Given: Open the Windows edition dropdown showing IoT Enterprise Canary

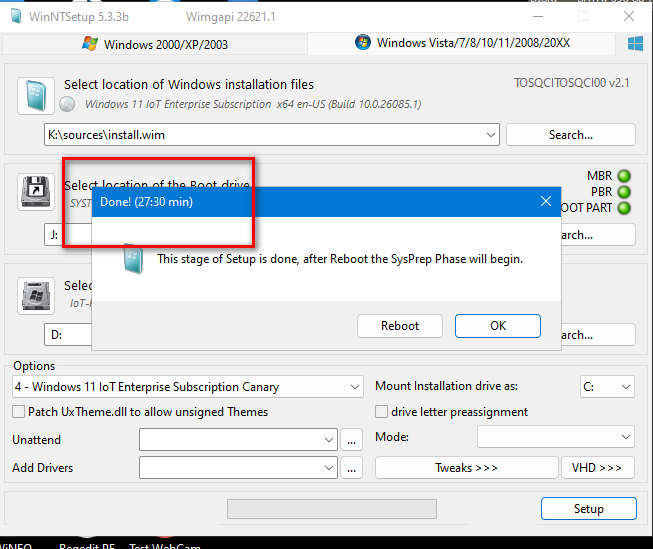Looking at the screenshot, I should [188, 387].
